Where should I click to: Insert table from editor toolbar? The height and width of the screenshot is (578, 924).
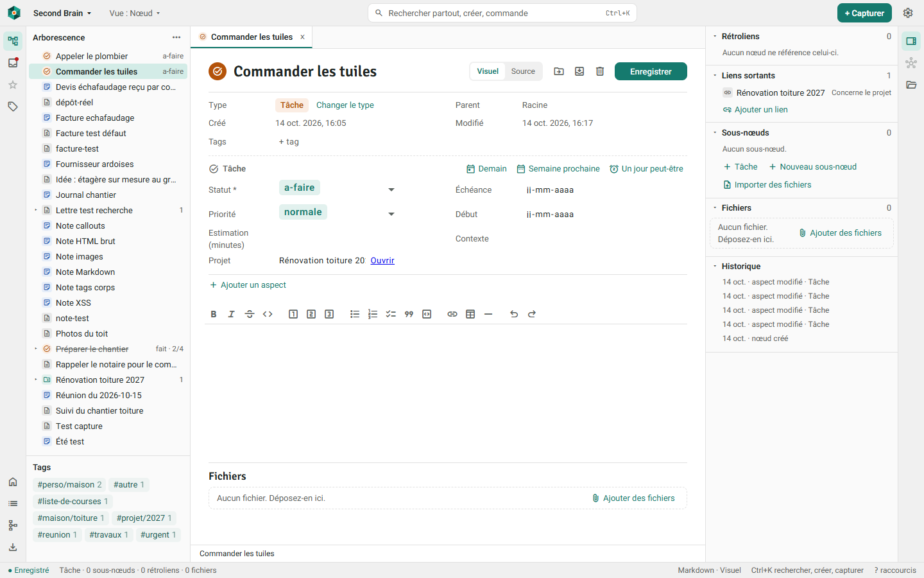click(x=470, y=314)
